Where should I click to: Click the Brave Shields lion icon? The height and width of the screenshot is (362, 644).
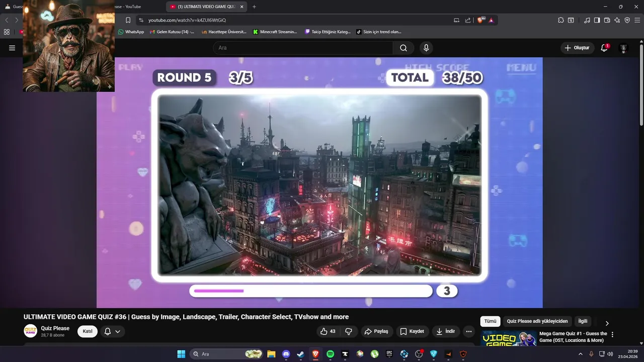pos(480,20)
